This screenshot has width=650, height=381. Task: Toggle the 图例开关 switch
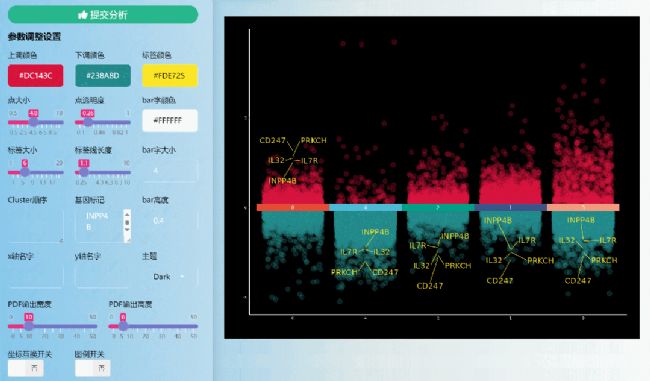(x=93, y=368)
